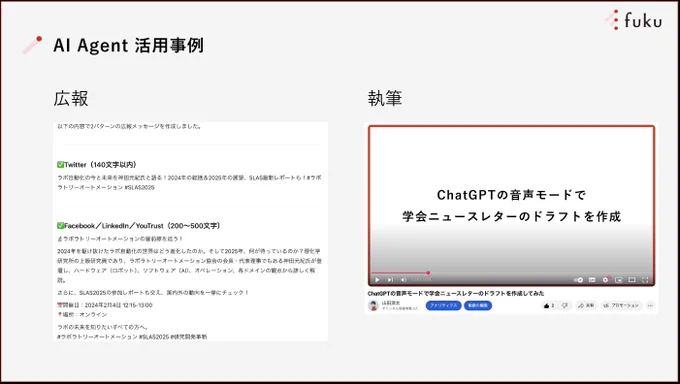Image resolution: width=680 pixels, height=384 pixels.
Task: Open the player settings gear
Action: click(605, 279)
